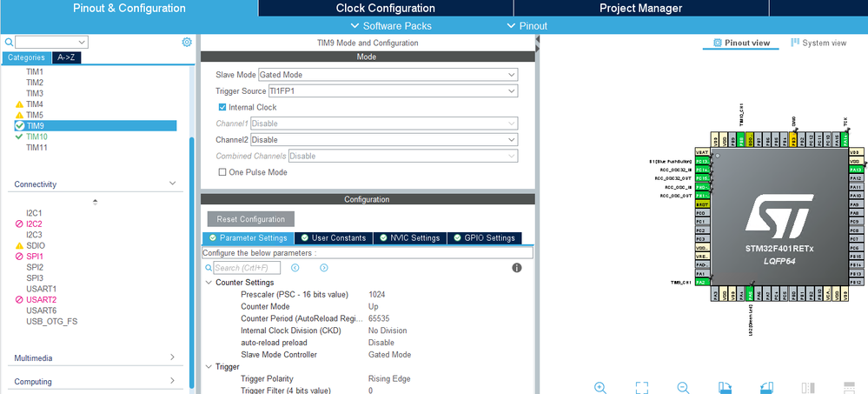
Task: Click the PC13 pin on the chip
Action: point(702,161)
